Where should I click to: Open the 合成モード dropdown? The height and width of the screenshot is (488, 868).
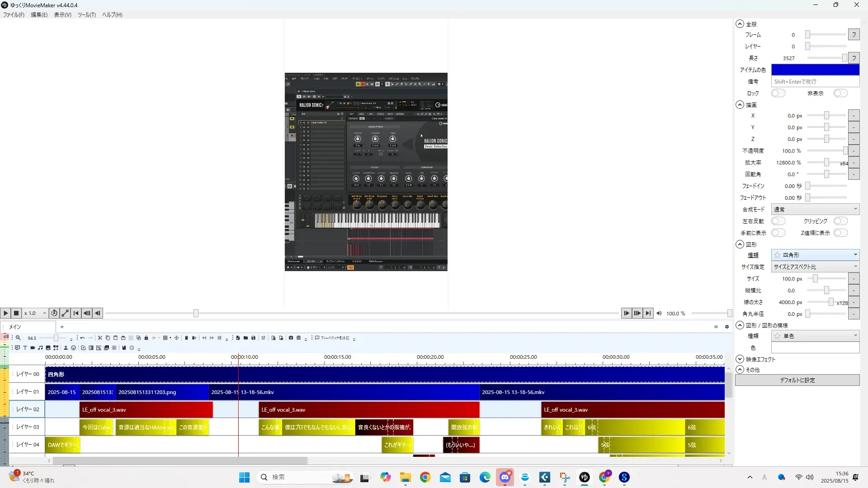[815, 209]
